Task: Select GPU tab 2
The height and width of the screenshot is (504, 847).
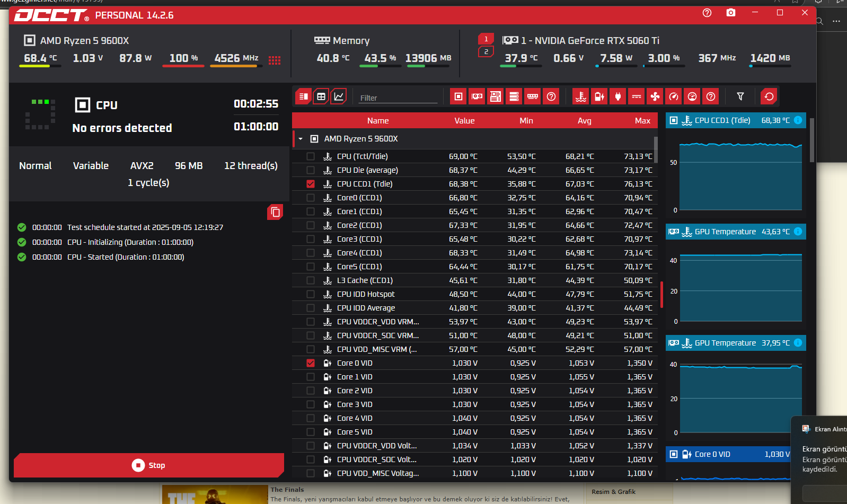Action: pos(486,51)
